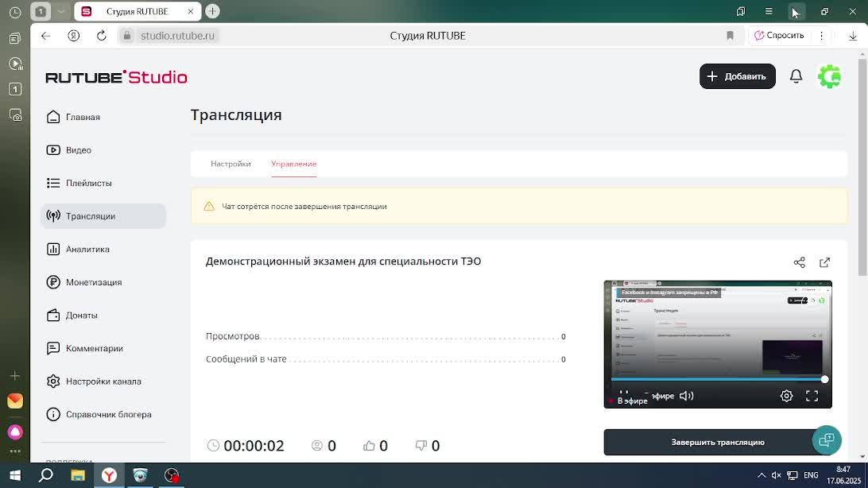The width and height of the screenshot is (868, 488).
Task: Select the Студия RUTUBE browser tab
Action: click(x=137, y=11)
